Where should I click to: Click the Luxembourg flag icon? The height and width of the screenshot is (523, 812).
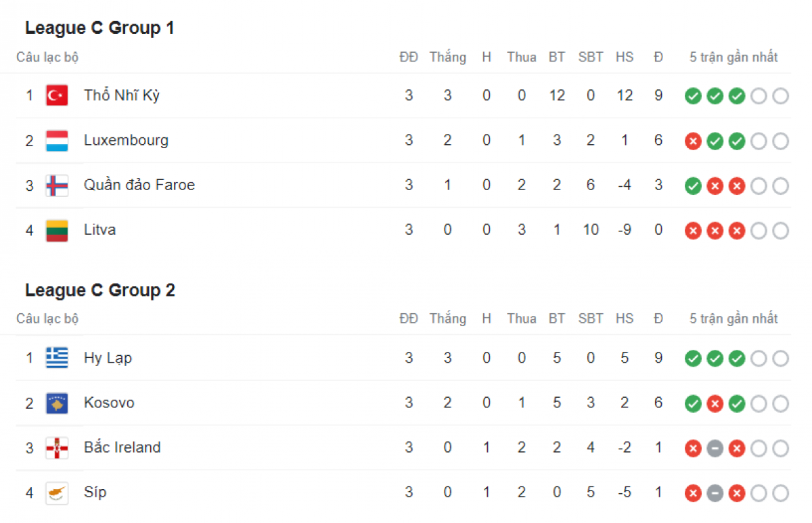point(57,141)
